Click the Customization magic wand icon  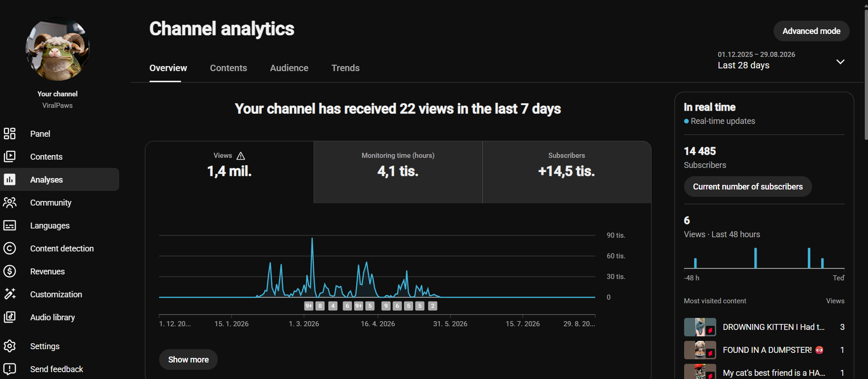point(10,294)
